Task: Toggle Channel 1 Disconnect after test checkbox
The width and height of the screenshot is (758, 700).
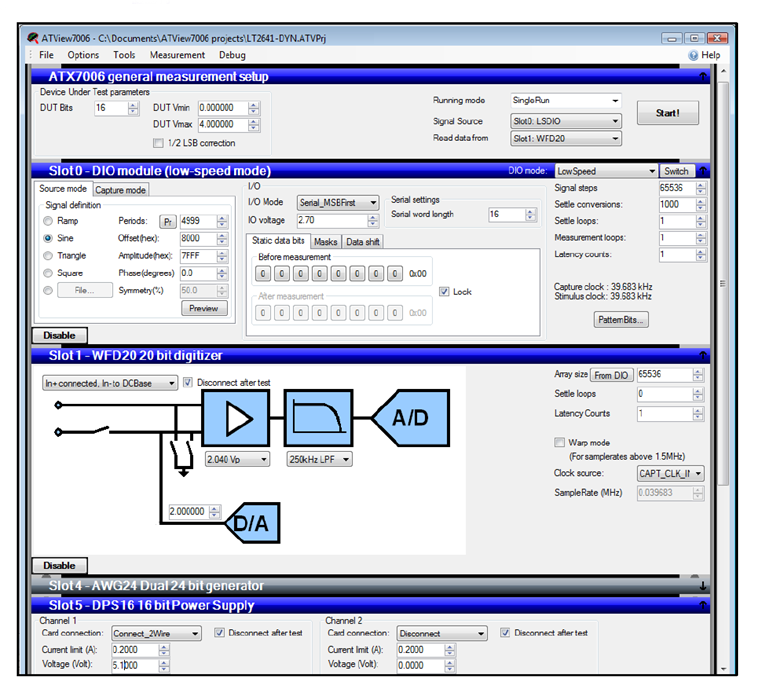Action: pyautogui.click(x=219, y=632)
